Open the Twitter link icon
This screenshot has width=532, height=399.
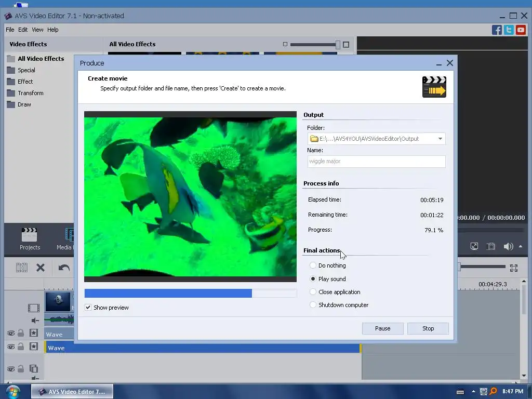tap(509, 30)
